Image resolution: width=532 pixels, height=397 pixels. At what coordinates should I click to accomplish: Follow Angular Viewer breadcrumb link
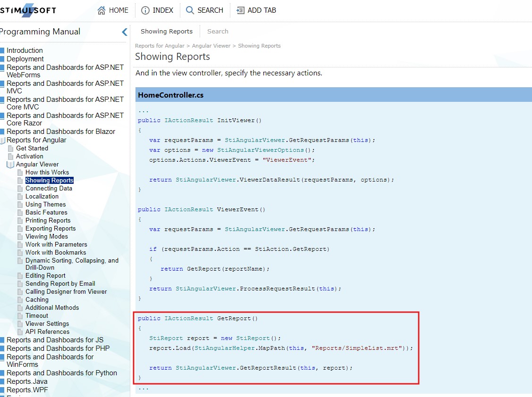pyautogui.click(x=211, y=46)
